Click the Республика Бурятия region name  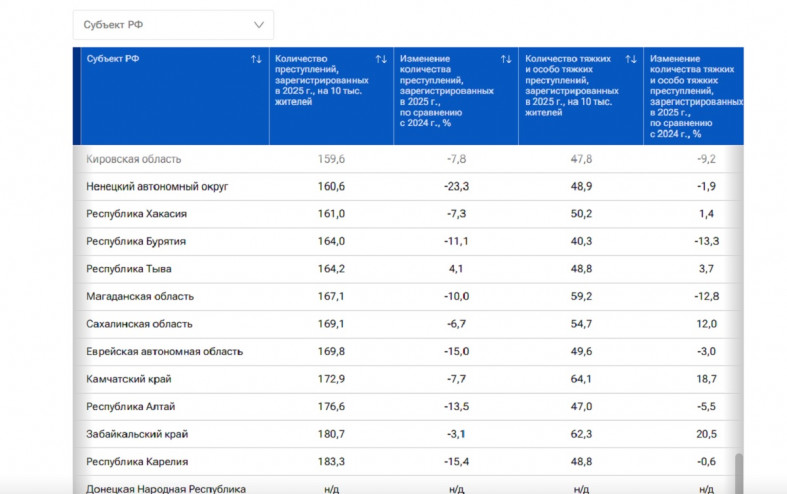[136, 242]
